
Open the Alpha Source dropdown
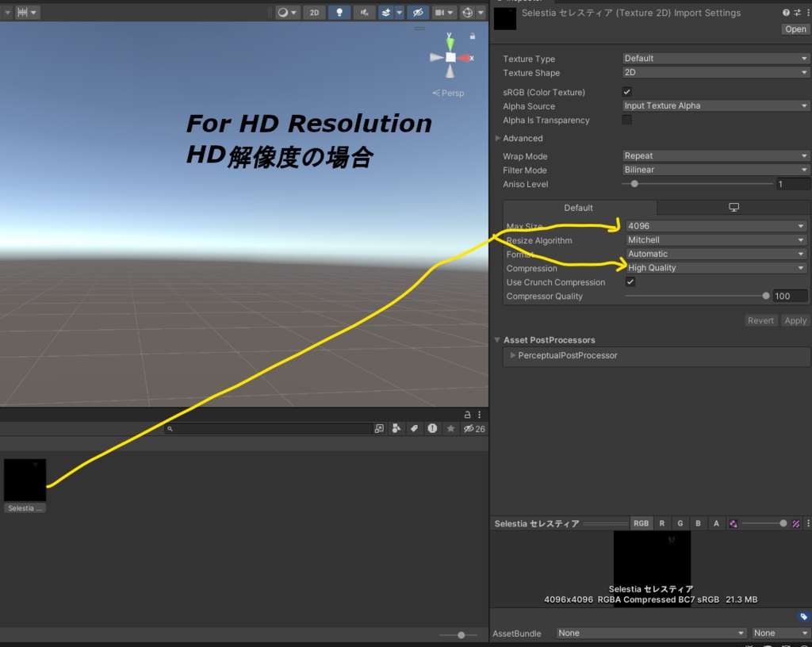[716, 105]
